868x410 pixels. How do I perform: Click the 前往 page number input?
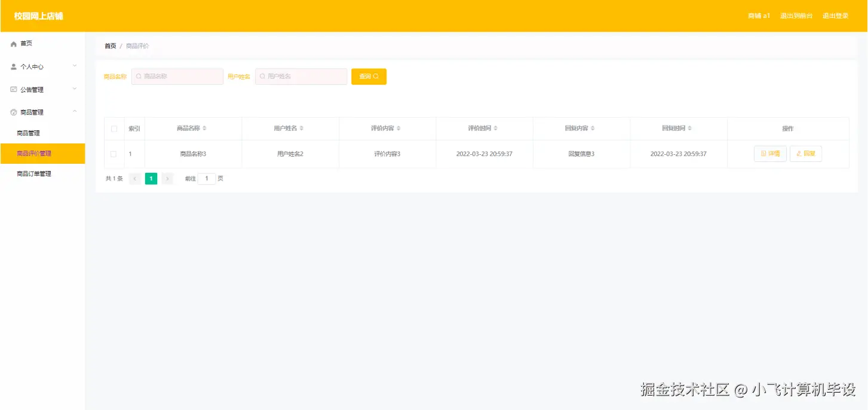207,179
